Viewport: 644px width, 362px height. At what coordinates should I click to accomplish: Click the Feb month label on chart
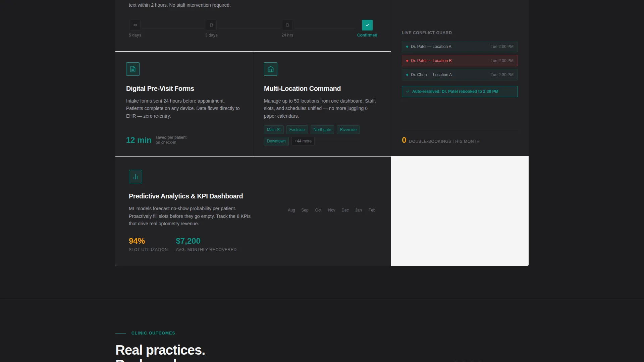tap(372, 210)
